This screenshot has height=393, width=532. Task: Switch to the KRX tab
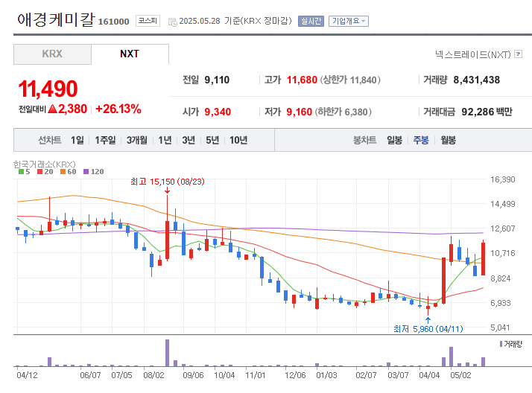[52, 54]
